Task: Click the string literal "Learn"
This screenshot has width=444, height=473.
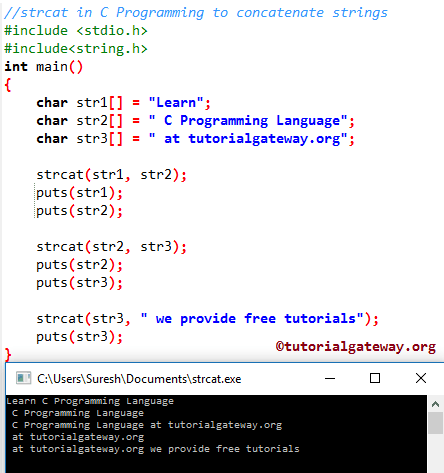Action: (x=176, y=102)
